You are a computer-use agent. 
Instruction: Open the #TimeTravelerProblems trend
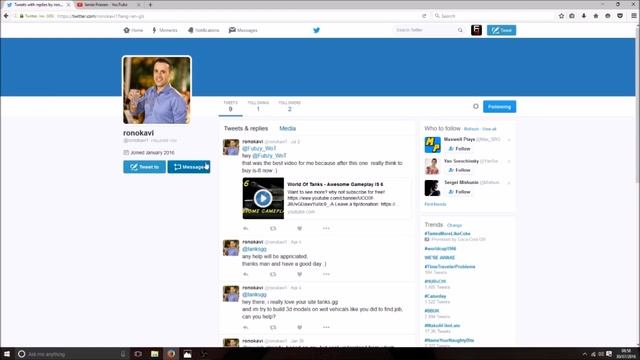pyautogui.click(x=450, y=267)
